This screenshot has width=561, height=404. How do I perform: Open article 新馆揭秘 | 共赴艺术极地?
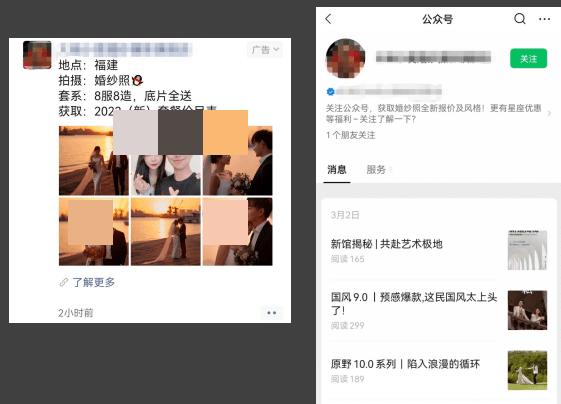coord(386,244)
